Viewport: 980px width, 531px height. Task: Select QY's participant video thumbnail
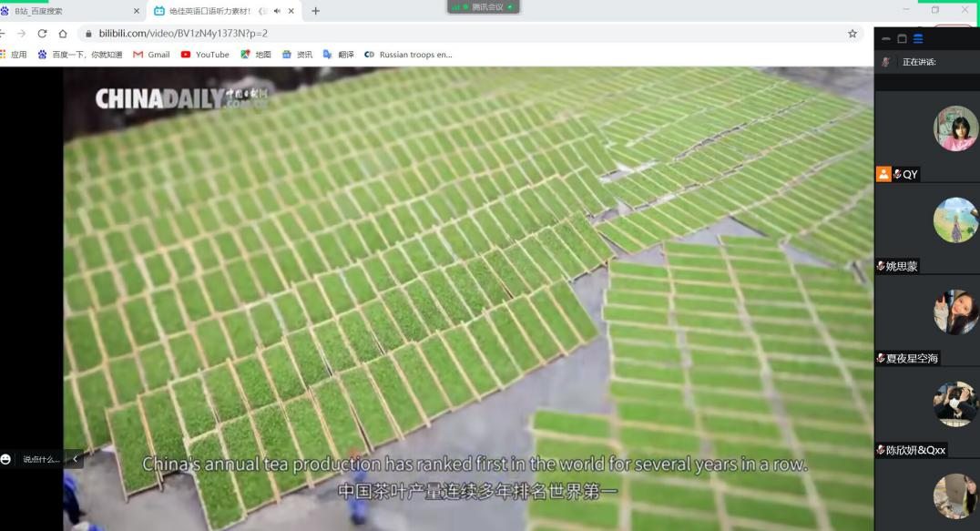click(x=954, y=128)
